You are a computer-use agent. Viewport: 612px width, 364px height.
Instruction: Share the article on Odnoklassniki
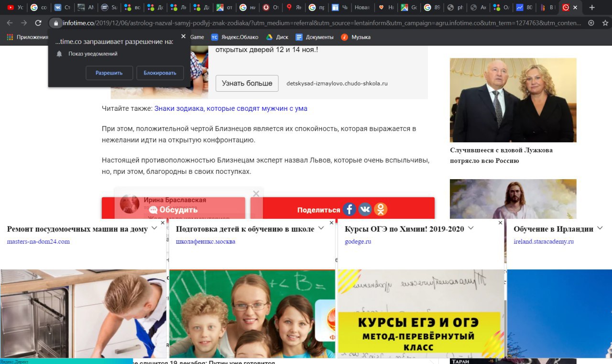[x=381, y=209]
